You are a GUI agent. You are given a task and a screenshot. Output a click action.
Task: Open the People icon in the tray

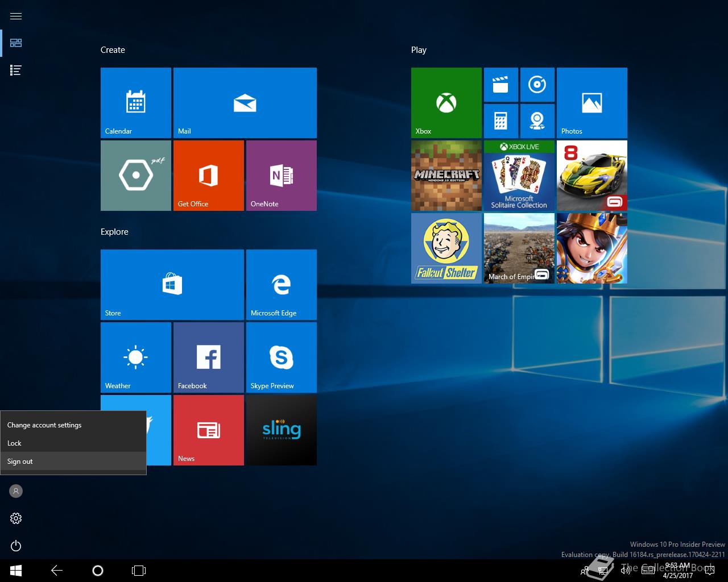point(584,571)
